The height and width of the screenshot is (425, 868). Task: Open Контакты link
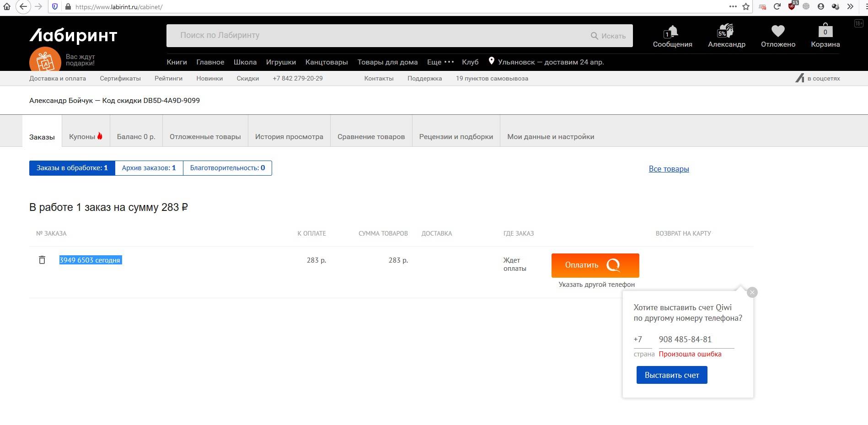tap(379, 78)
